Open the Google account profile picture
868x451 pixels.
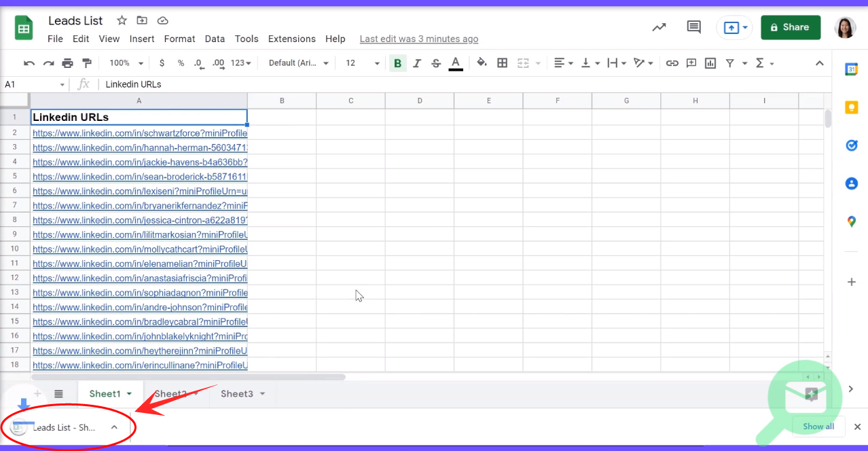tap(845, 27)
